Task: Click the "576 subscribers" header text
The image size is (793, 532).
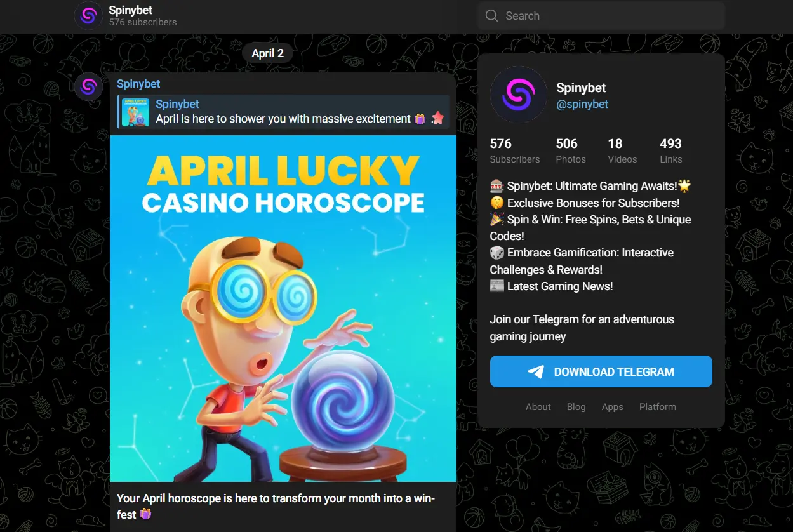Action: [x=143, y=22]
